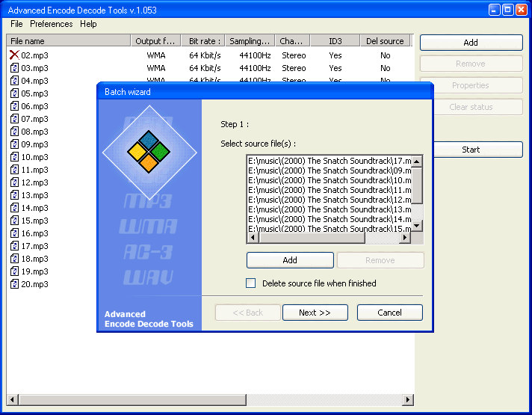The height and width of the screenshot is (415, 532).
Task: Click the file icon beside 18.mp3
Action: (x=14, y=259)
